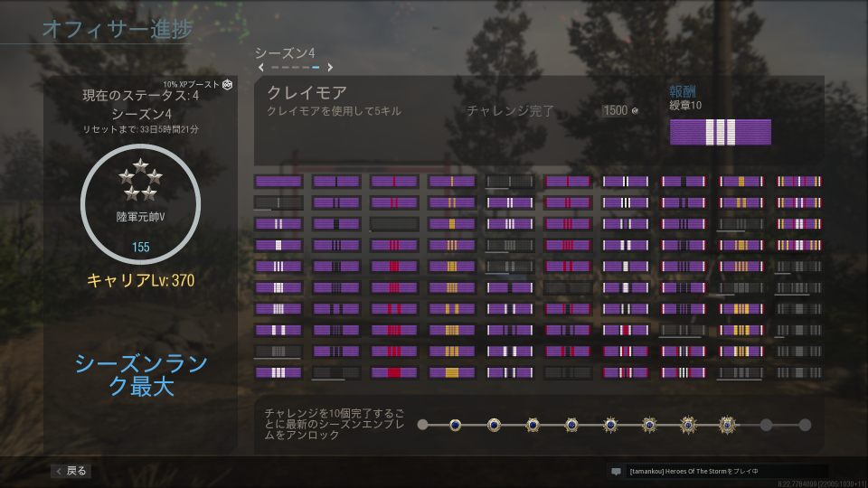Click the オフィサー進捗 page title
This screenshot has height=488, width=868.
click(x=118, y=29)
